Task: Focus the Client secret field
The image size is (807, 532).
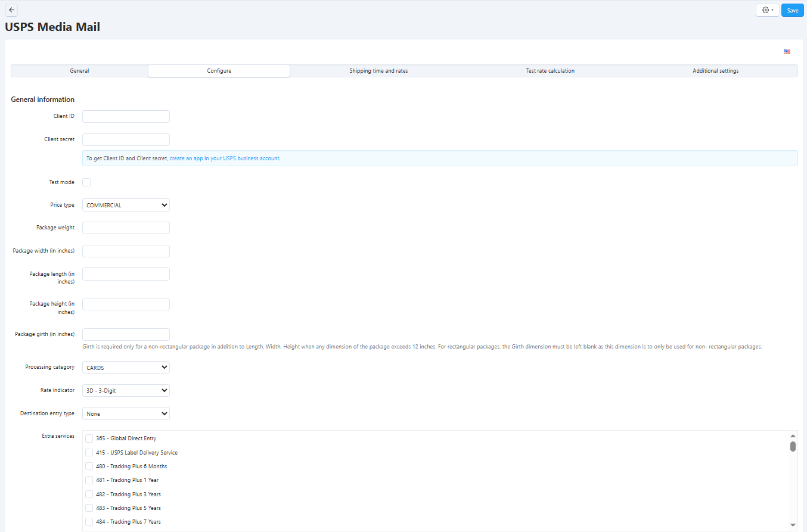Action: 126,139
